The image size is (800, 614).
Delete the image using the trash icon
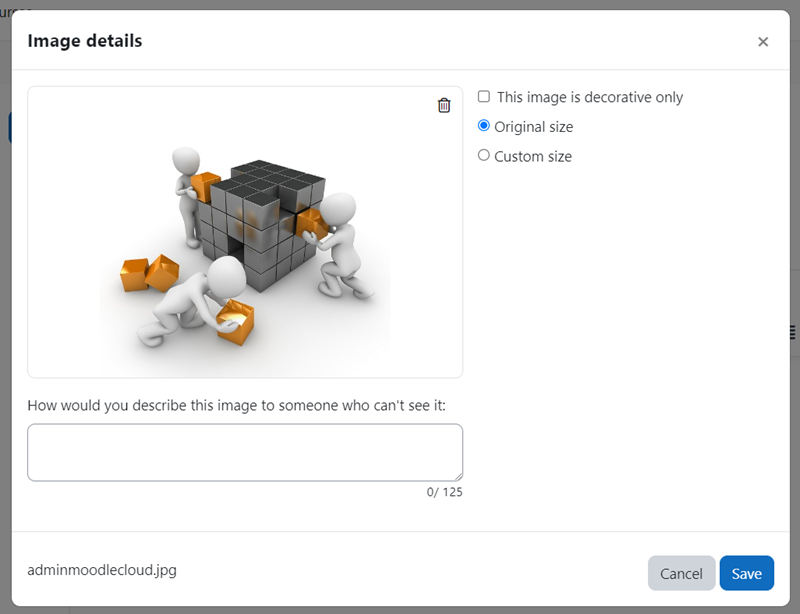point(444,105)
